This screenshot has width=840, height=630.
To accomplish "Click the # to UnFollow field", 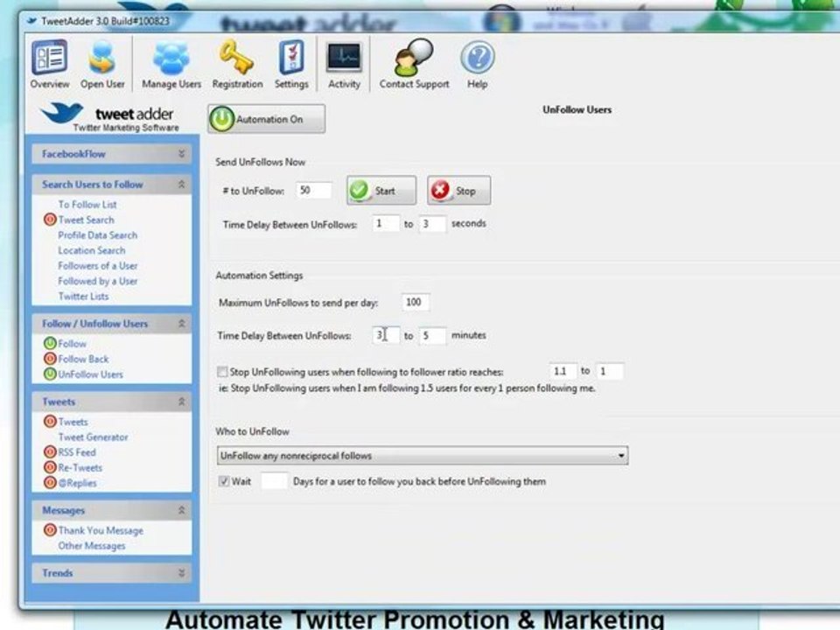I will tap(313, 190).
